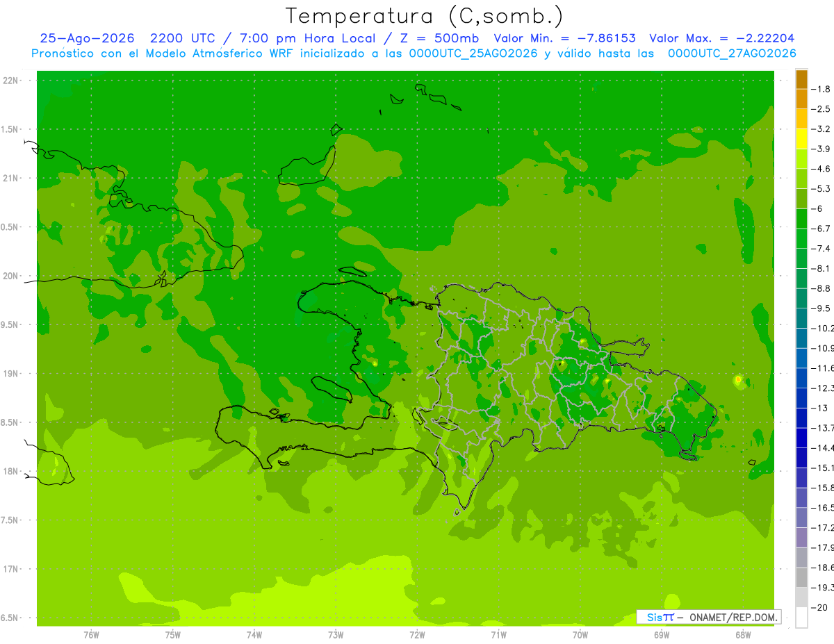Click the title "Temperatura (C,somb.)"
This screenshot has width=834, height=644.
pyautogui.click(x=425, y=16)
